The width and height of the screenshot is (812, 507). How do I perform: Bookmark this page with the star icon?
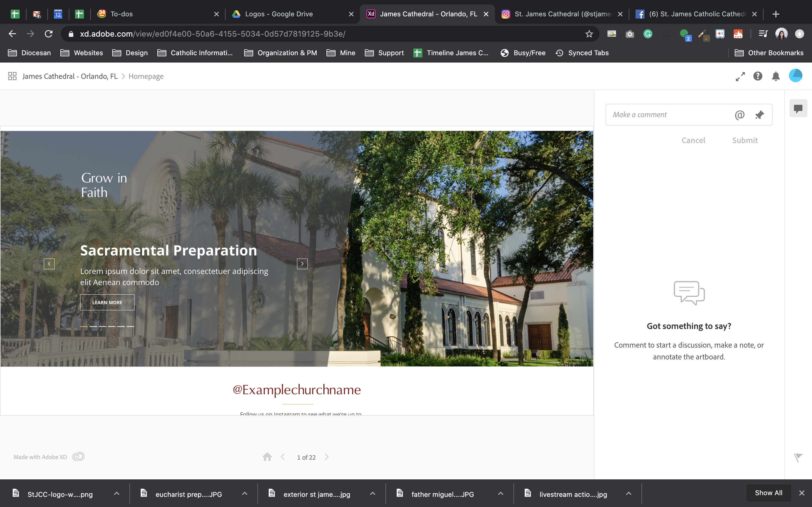(x=589, y=34)
